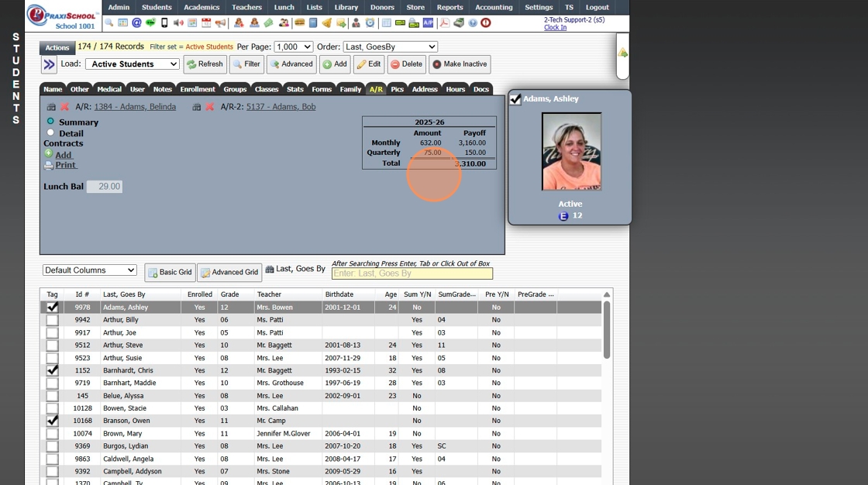Click the alarm clock icon in toolbar
This screenshot has height=485, width=868.
370,22
